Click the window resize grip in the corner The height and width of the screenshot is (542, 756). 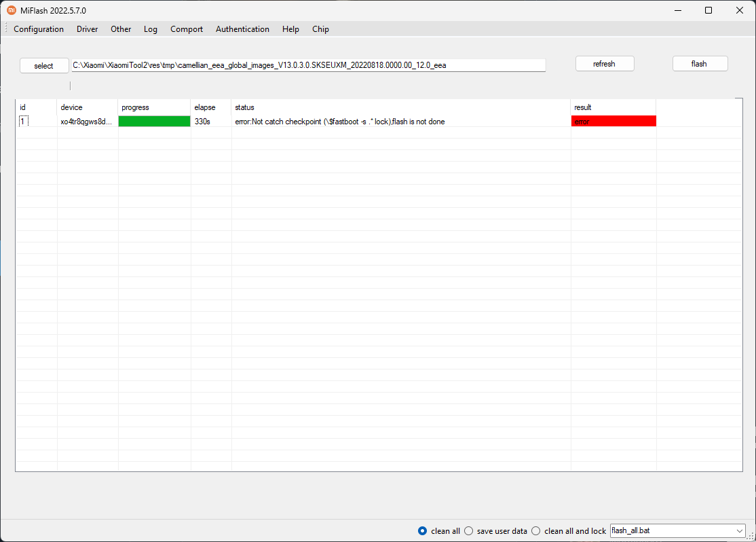(751, 536)
